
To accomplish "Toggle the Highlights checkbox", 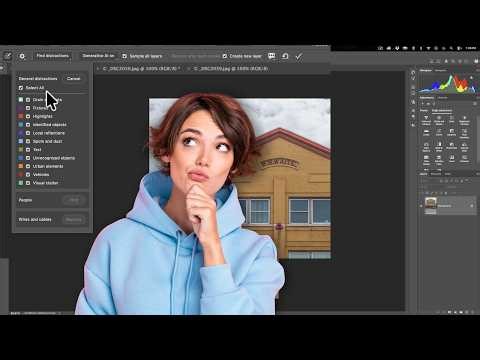I will 28,116.
